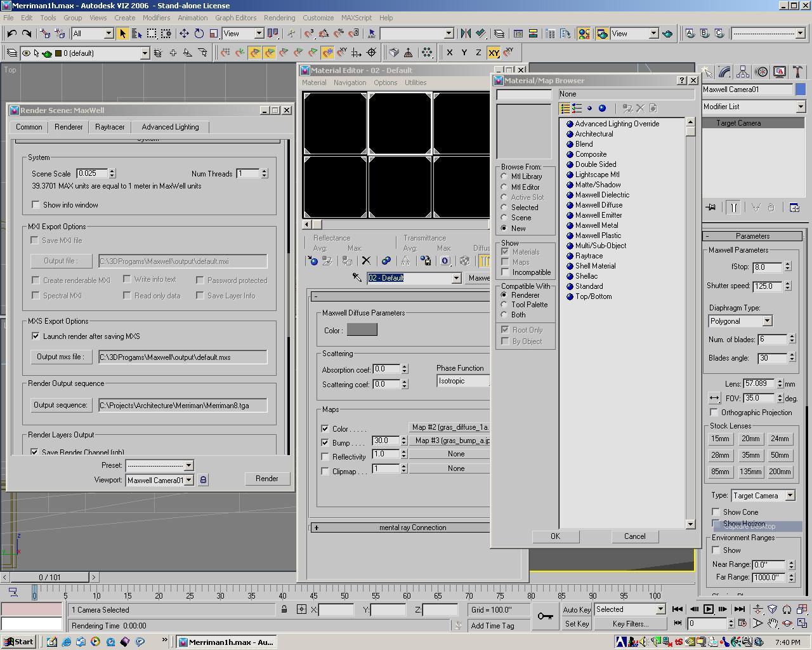Activate the Select and Rotate tool
The width and height of the screenshot is (812, 650).
[199, 34]
